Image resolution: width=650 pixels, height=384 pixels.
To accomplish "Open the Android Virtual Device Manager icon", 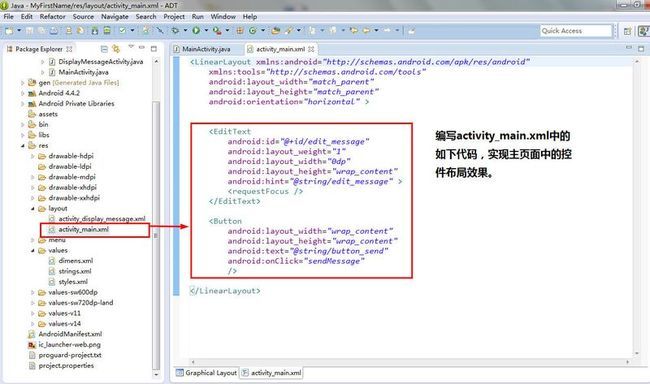I will [x=107, y=31].
